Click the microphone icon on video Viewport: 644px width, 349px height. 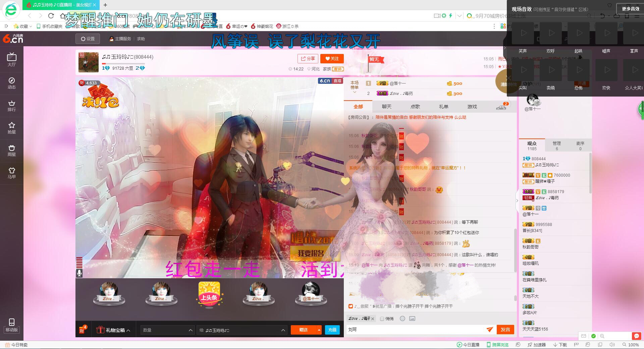pos(79,273)
